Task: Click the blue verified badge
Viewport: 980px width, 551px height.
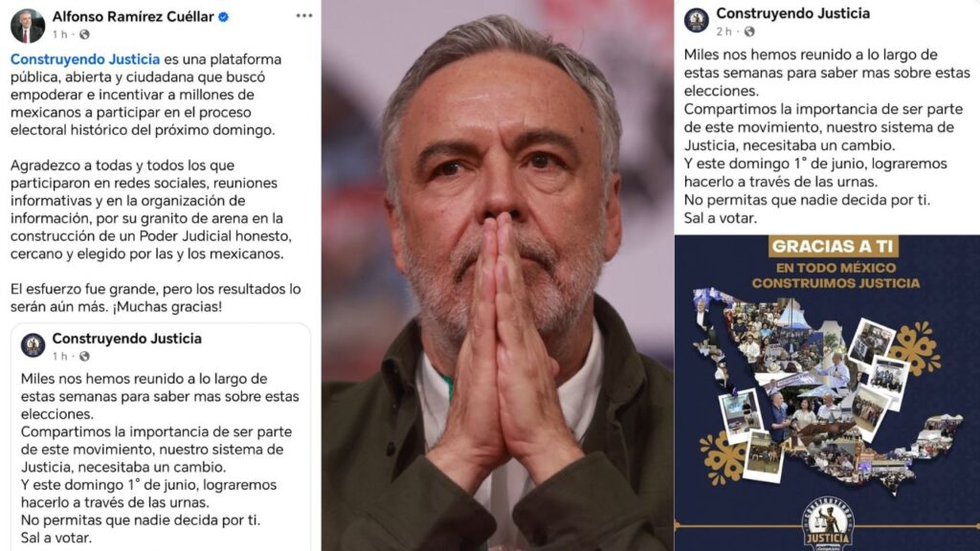Action: [x=223, y=17]
